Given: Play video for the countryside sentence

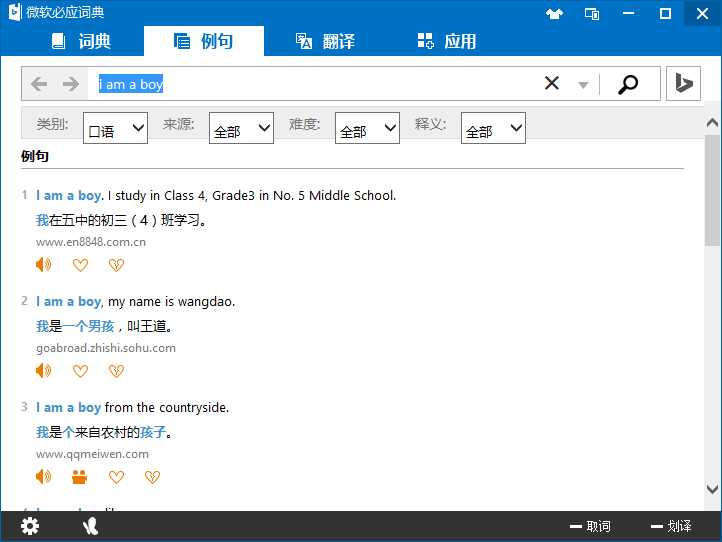Looking at the screenshot, I should pos(80,477).
